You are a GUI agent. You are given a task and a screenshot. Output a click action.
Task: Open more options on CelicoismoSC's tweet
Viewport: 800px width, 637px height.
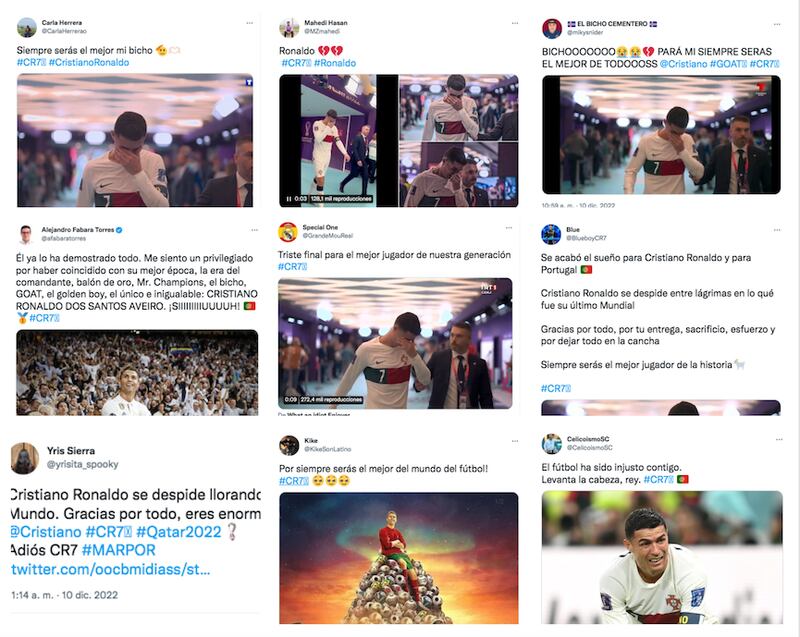(x=779, y=440)
